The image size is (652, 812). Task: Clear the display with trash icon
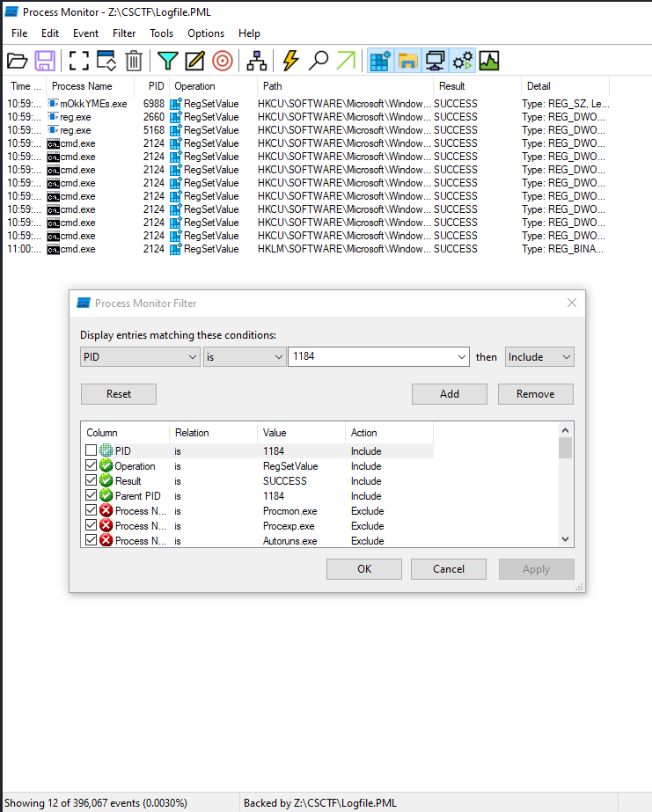point(133,61)
